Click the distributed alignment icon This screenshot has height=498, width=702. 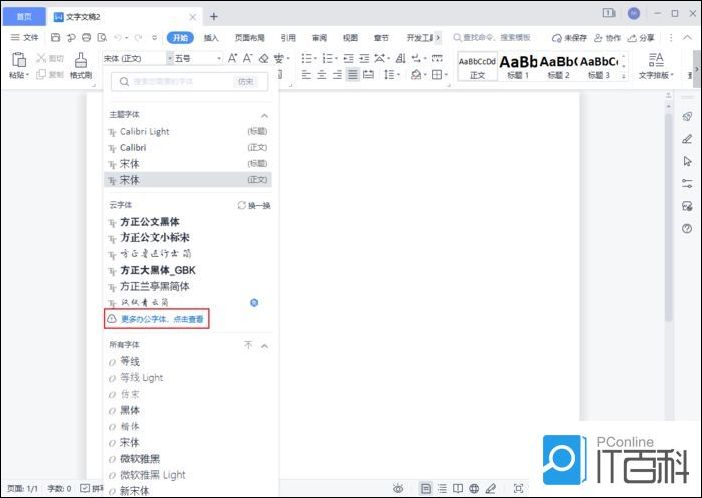click(368, 74)
